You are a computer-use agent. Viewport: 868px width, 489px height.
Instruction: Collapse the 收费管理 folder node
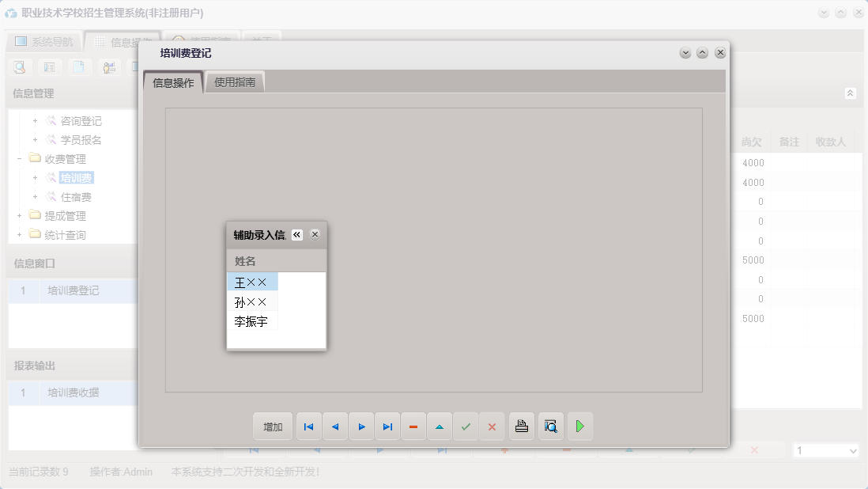(x=20, y=159)
